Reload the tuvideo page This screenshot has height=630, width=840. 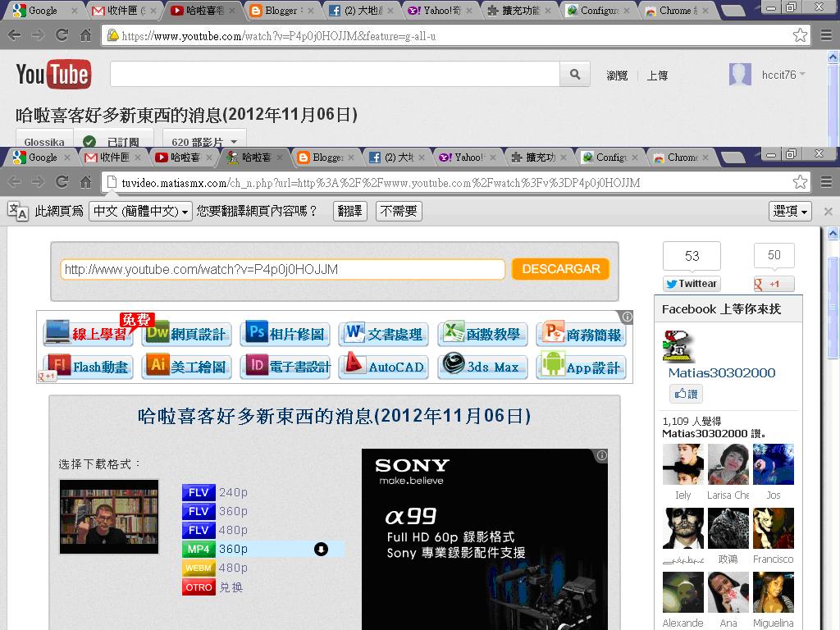[x=62, y=182]
